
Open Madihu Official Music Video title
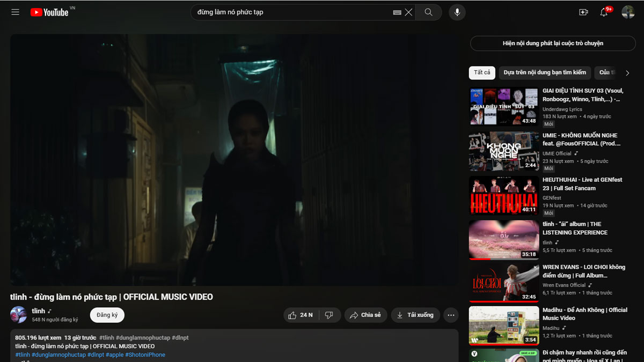585,314
